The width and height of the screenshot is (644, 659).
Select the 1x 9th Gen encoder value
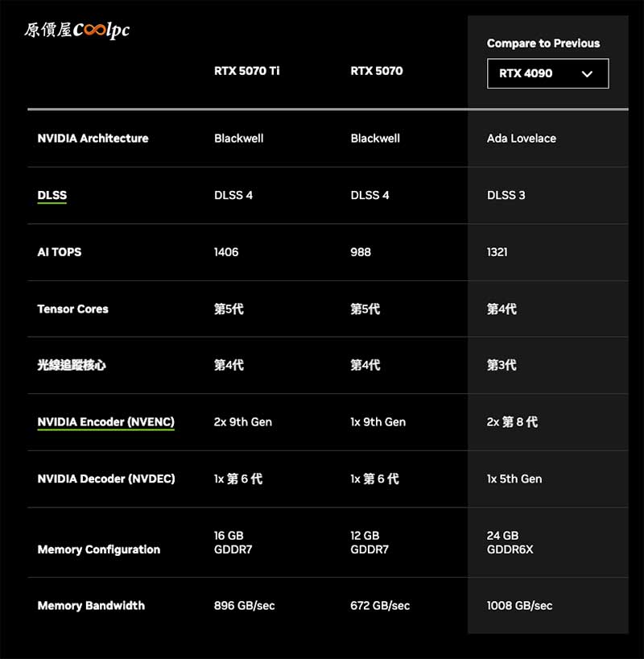click(x=378, y=422)
